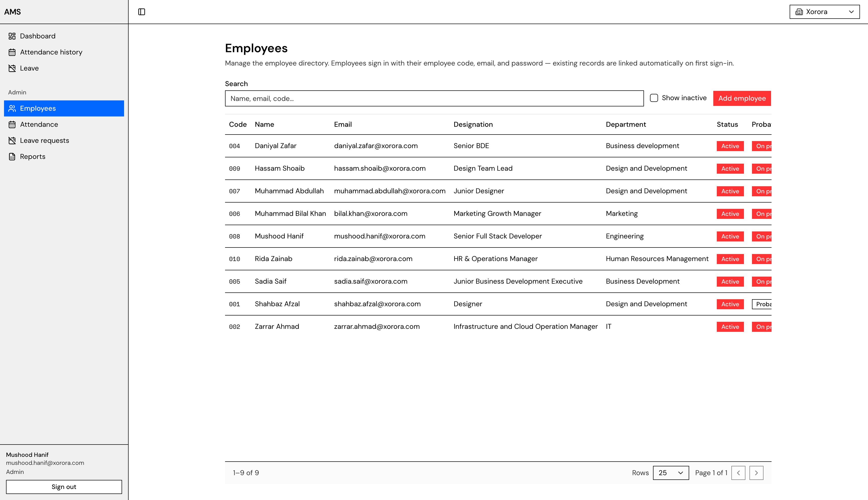Click the Dashboard grid icon
Screen dimensions: 868x500
tap(12, 36)
